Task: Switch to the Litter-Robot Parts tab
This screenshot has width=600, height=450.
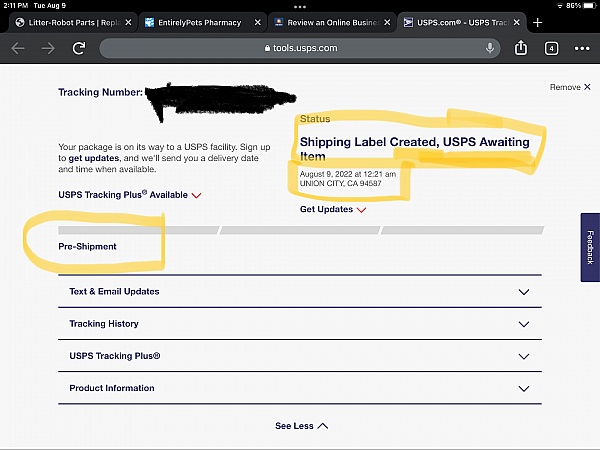Action: [x=68, y=22]
